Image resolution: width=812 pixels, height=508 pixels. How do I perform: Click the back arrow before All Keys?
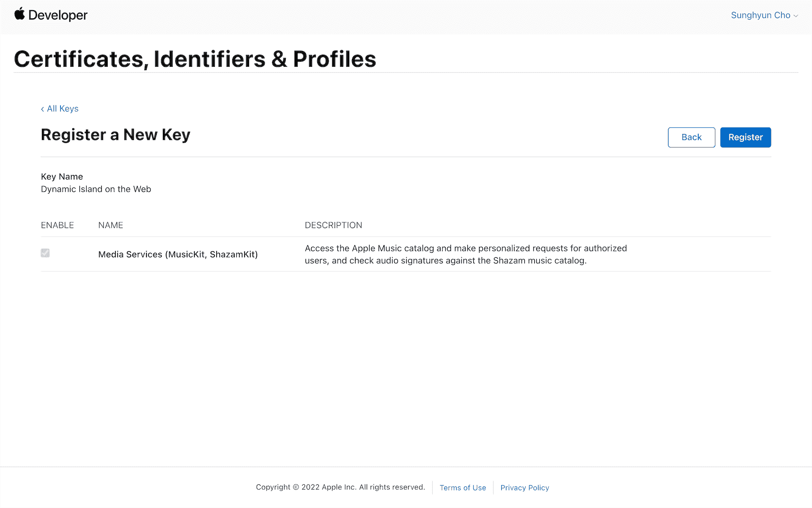click(42, 109)
